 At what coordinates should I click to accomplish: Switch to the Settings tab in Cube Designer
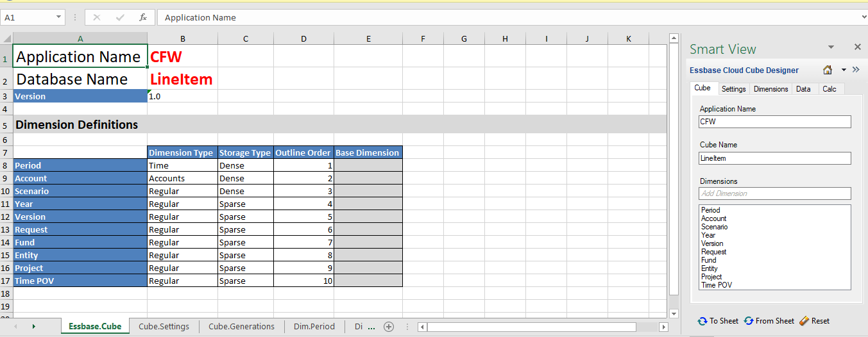click(733, 89)
